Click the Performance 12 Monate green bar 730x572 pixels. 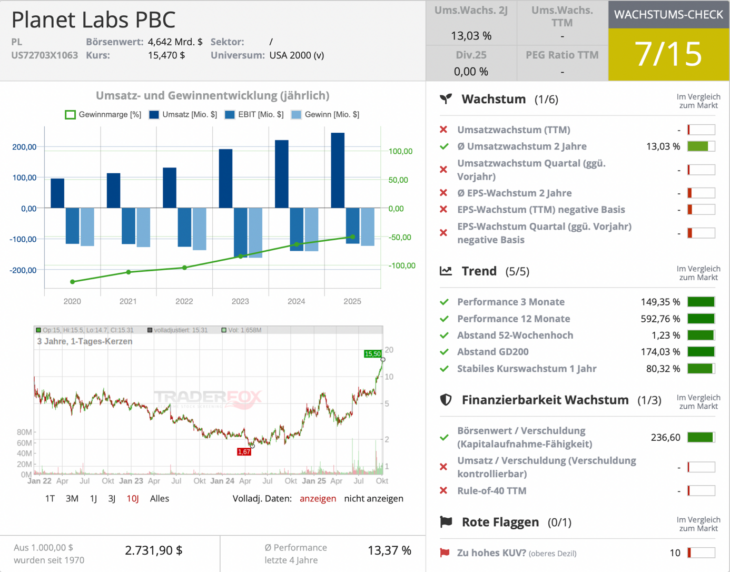(x=701, y=319)
